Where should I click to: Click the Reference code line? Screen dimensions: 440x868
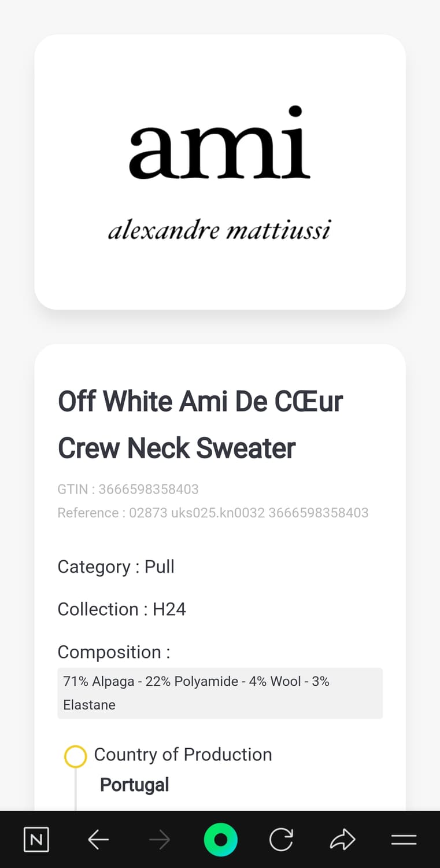[213, 513]
